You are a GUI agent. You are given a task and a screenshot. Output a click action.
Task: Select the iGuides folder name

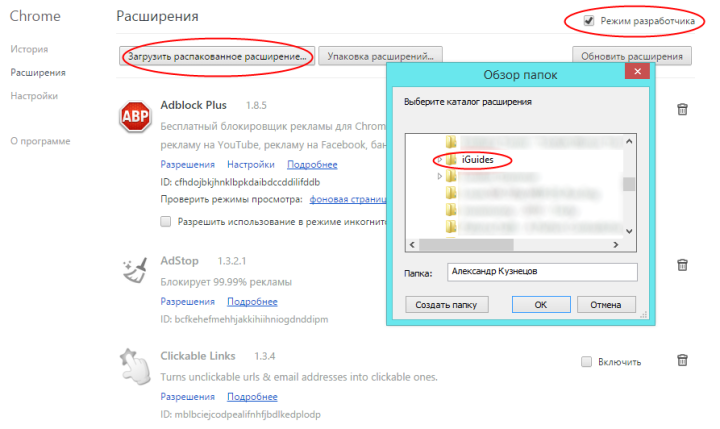click(x=478, y=159)
